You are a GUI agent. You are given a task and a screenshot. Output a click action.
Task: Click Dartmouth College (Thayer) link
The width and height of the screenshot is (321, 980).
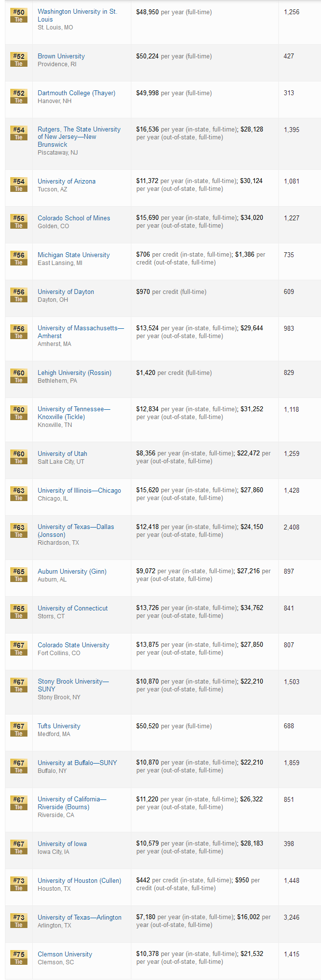click(76, 93)
